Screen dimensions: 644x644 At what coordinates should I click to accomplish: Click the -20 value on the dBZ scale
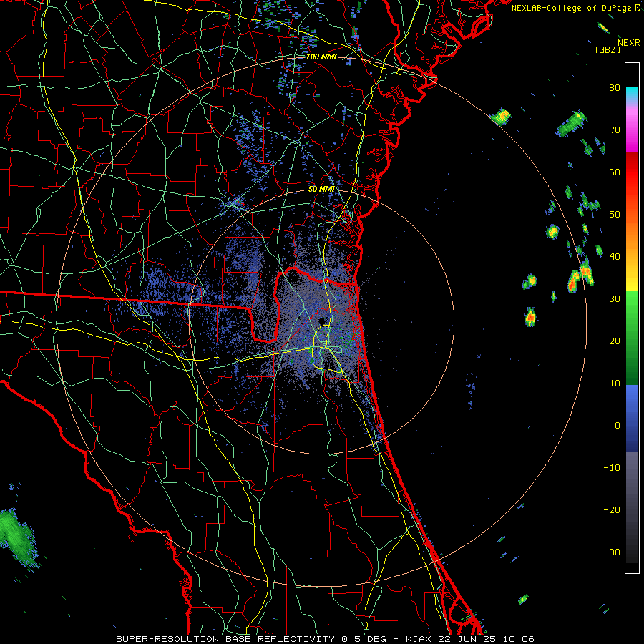point(612,509)
